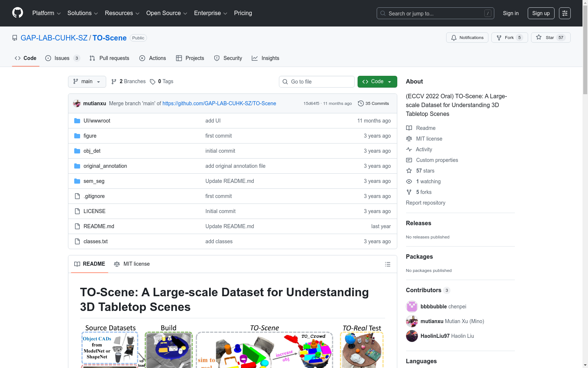Viewport: 588px width, 368px height.
Task: Click the sem_seg folder icon
Action: [x=77, y=181]
